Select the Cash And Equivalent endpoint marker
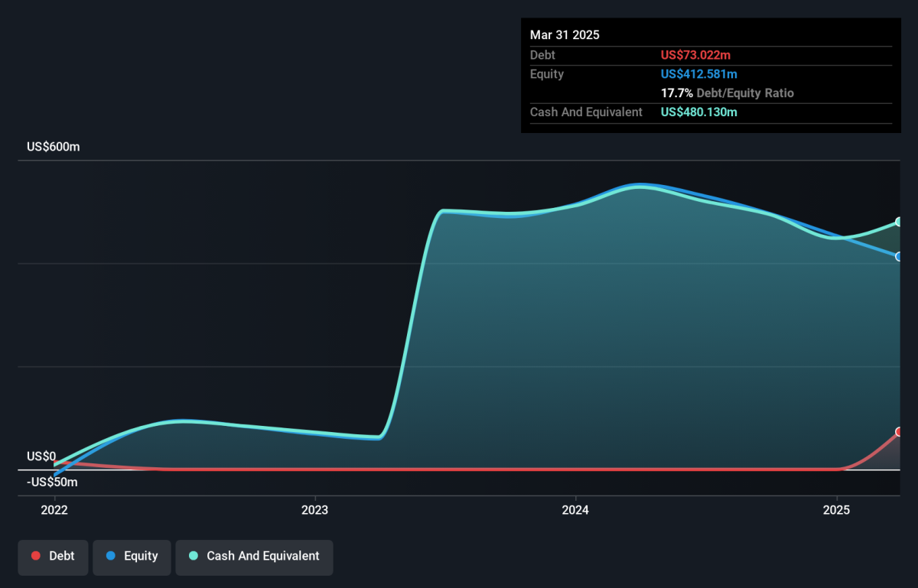The image size is (918, 588). pyautogui.click(x=900, y=222)
